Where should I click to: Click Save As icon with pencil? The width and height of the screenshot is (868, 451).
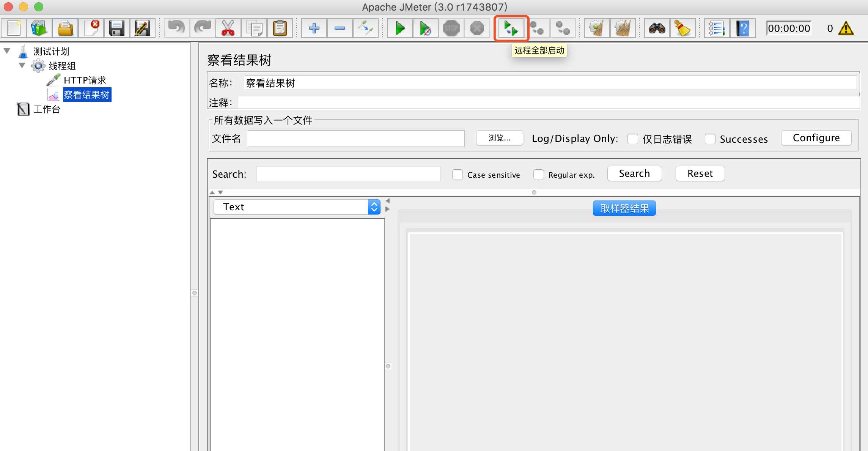tap(143, 28)
